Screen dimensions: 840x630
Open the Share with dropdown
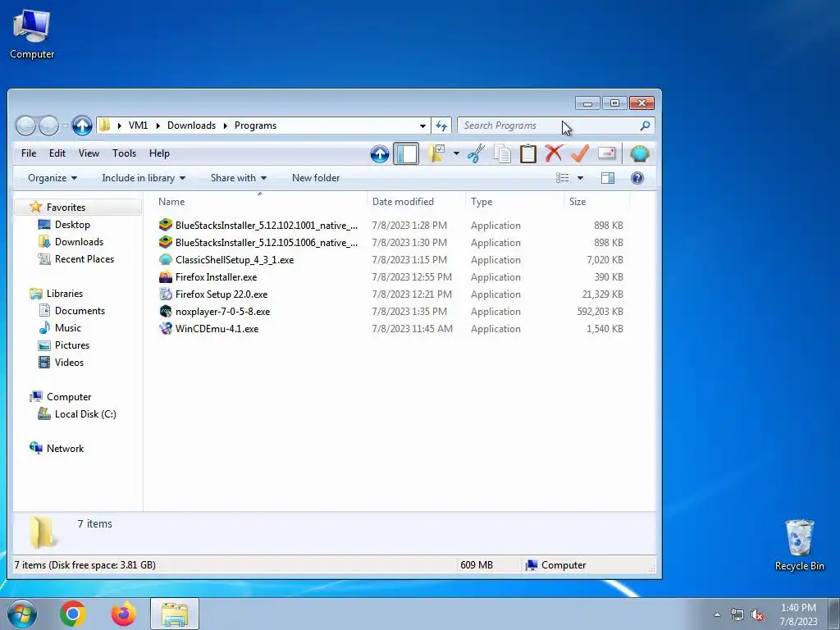point(239,178)
